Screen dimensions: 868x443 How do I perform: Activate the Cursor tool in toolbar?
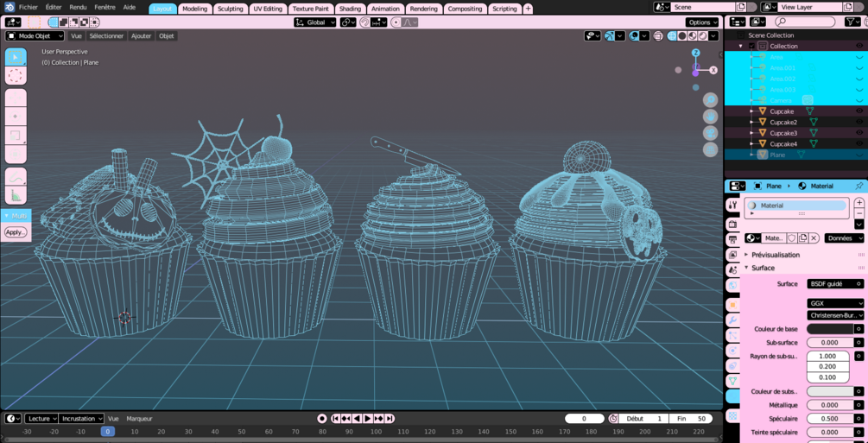(x=16, y=76)
